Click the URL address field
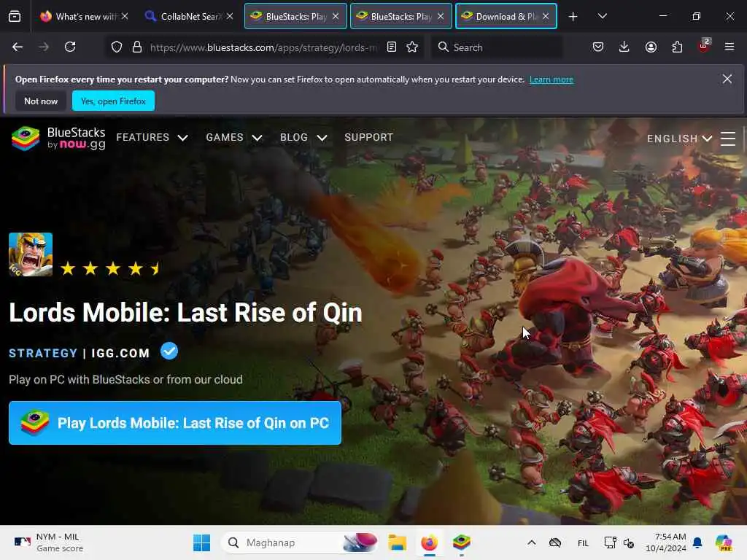 click(263, 47)
